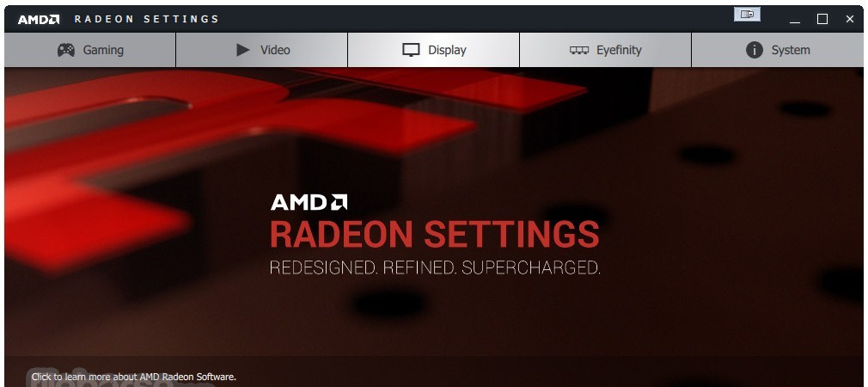Viewport: 868px width, 387px height.
Task: Open the System tab
Action: click(777, 50)
